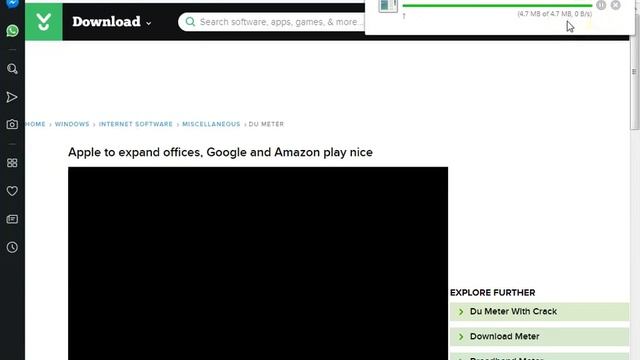Click the black video player area
640x360 pixels.
(258, 263)
